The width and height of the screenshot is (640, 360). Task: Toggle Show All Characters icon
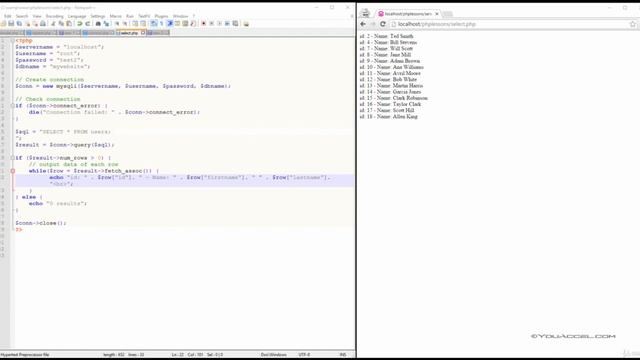(162, 24)
